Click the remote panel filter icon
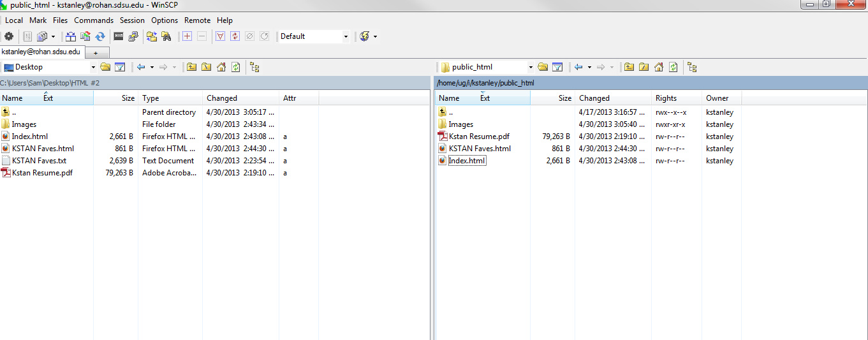The height and width of the screenshot is (340, 868). [x=557, y=67]
